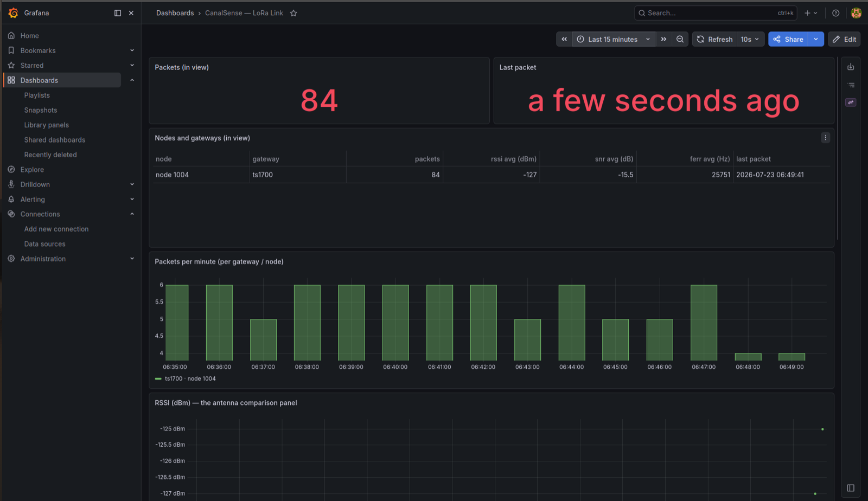Open the user avatar profile menu
868x501 pixels.
[x=856, y=13]
